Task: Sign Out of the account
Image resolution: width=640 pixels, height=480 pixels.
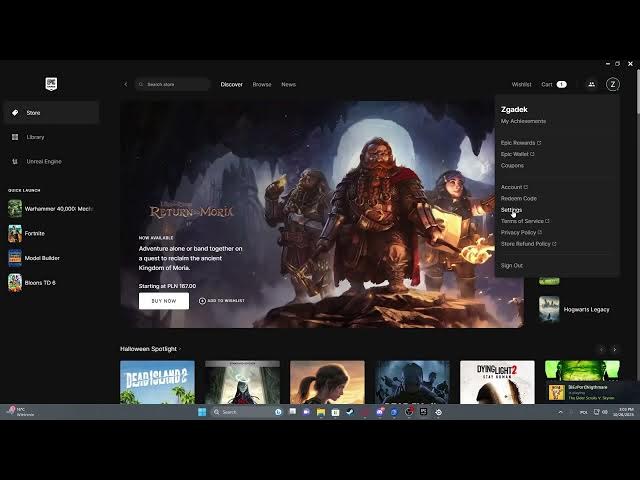Action: click(512, 266)
